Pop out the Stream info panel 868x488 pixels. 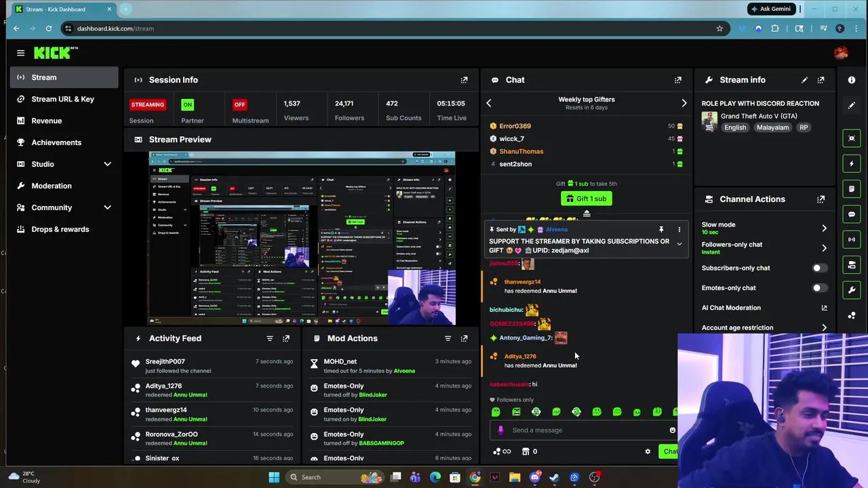coord(821,80)
